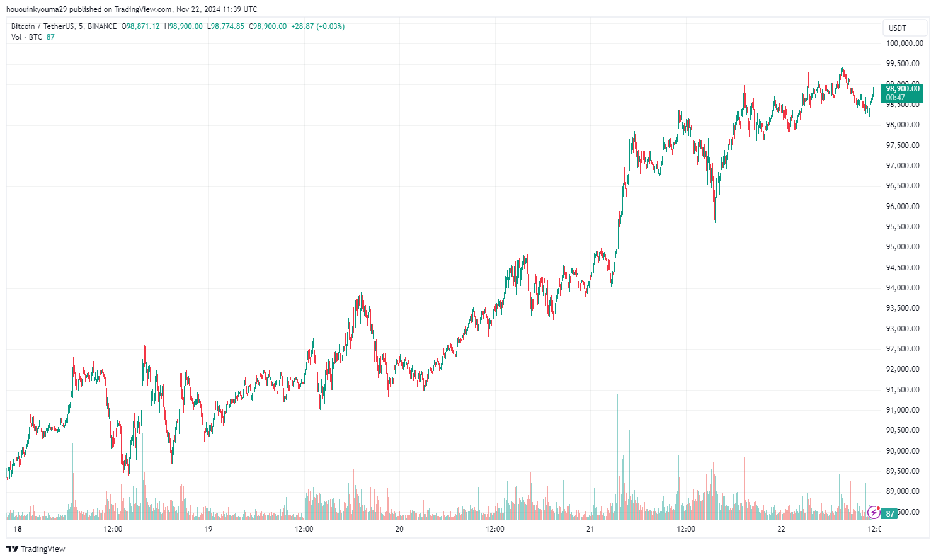The width and height of the screenshot is (936, 560).
Task: Click the 93,000.00 price axis label
Action: 903,329
